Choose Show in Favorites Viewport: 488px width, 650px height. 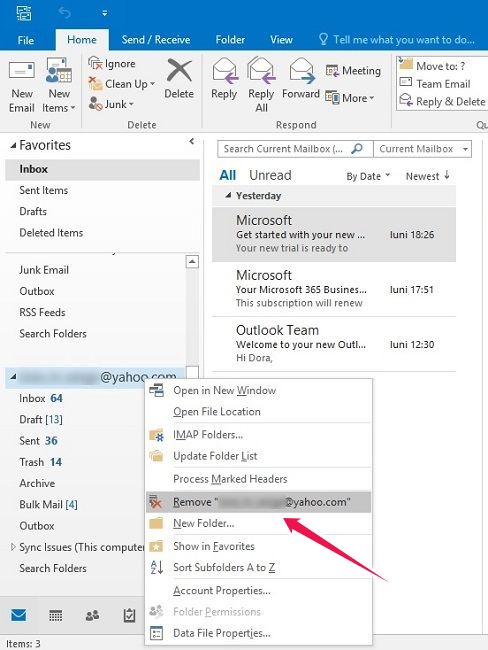[x=258, y=546]
